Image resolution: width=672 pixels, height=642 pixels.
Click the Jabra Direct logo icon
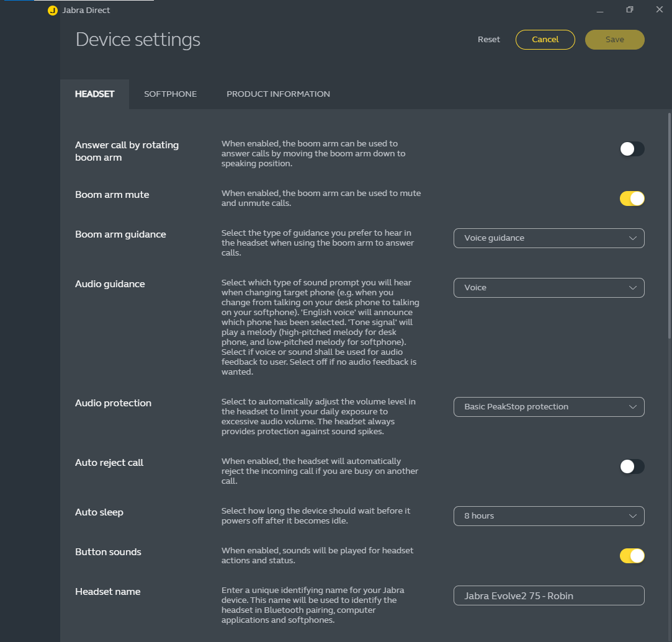[53, 11]
